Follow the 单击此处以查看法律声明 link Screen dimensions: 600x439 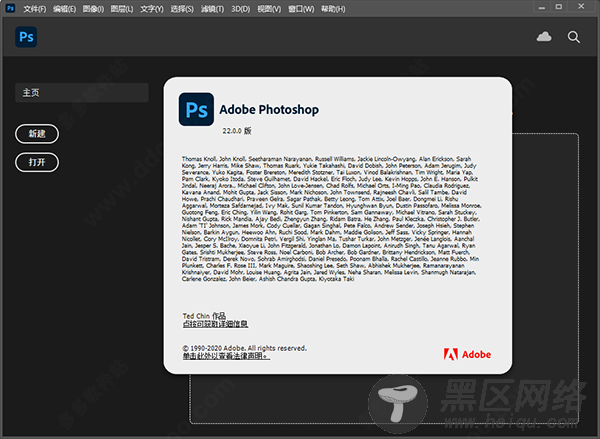pos(226,356)
